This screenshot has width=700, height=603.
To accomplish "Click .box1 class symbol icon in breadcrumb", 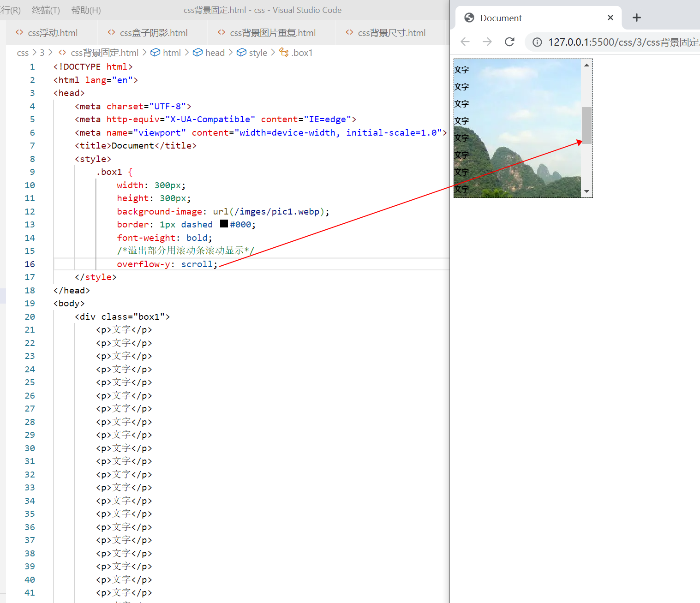I will coord(284,53).
